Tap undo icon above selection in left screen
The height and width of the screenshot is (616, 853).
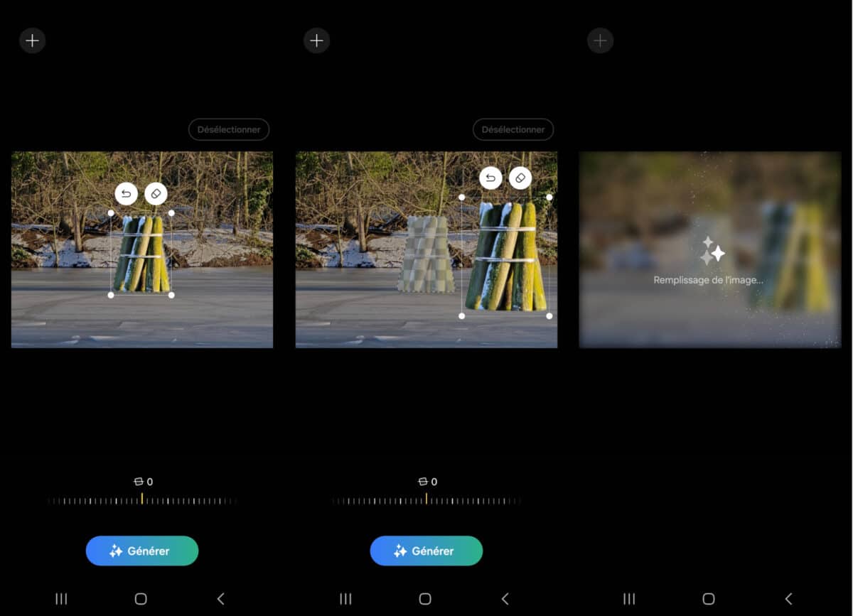126,193
